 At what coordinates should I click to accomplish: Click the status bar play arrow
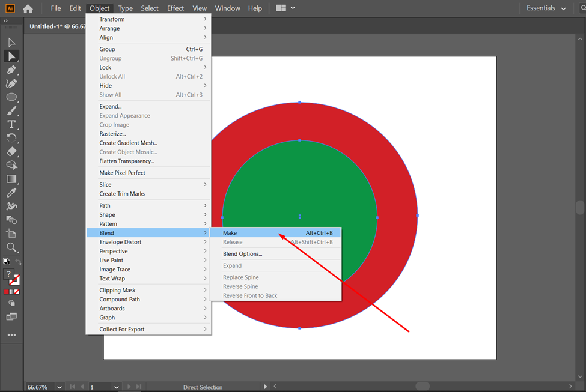click(x=265, y=387)
